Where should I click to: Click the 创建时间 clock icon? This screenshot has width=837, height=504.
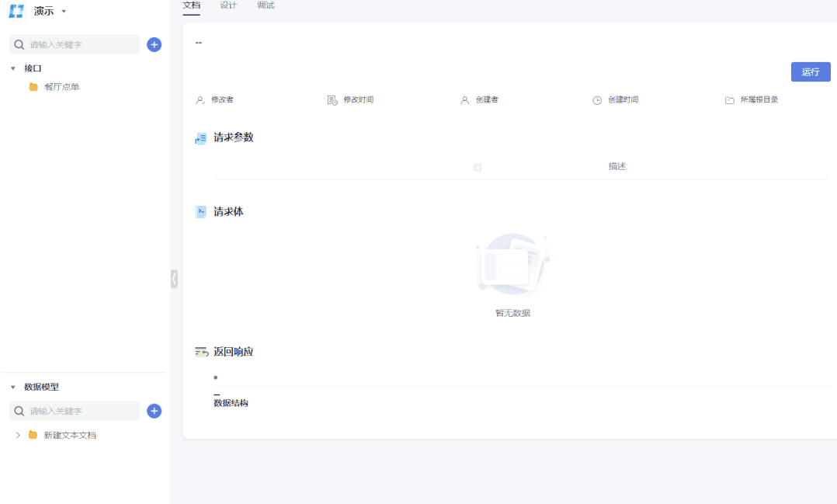596,99
